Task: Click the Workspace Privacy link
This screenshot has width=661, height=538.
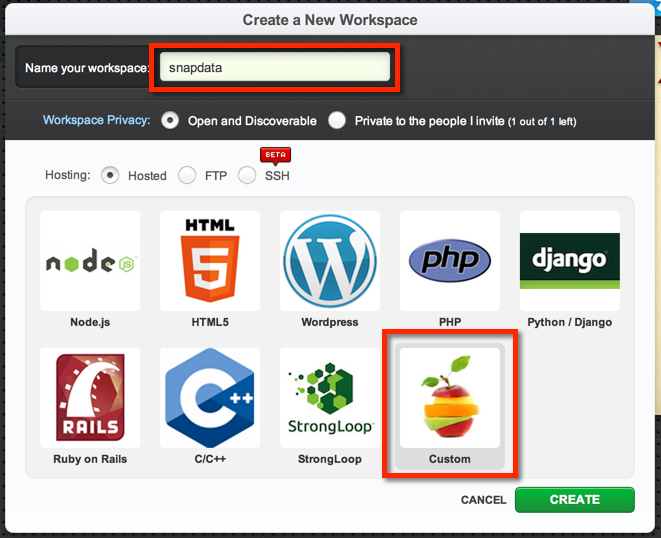Action: coord(97,120)
